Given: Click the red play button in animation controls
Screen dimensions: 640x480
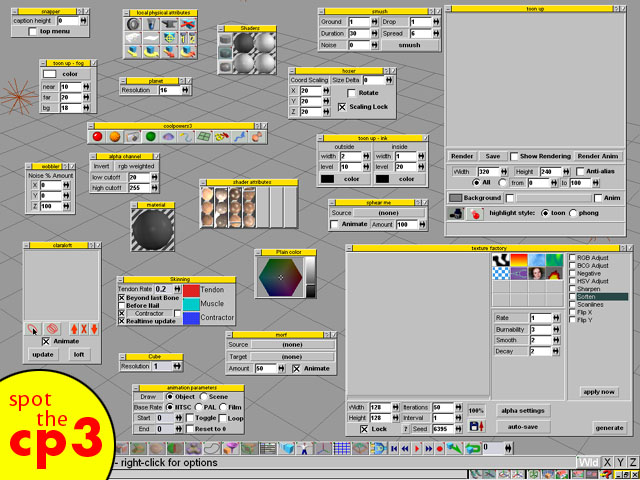Looking at the screenshot, I should (x=417, y=449).
